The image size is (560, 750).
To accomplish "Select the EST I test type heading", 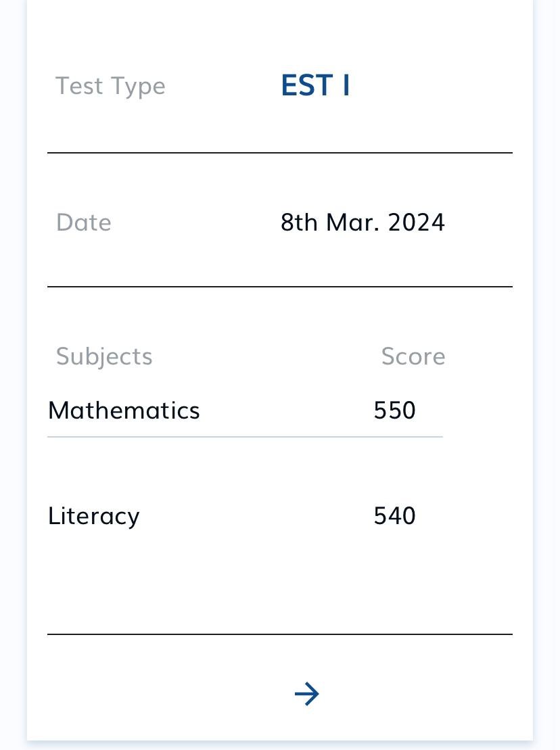I will click(x=316, y=86).
